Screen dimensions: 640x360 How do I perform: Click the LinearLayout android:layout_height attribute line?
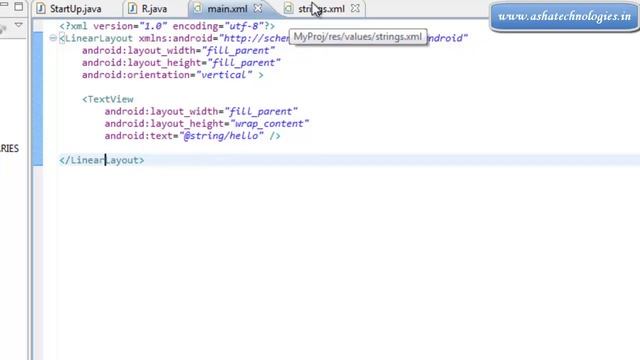(181, 63)
